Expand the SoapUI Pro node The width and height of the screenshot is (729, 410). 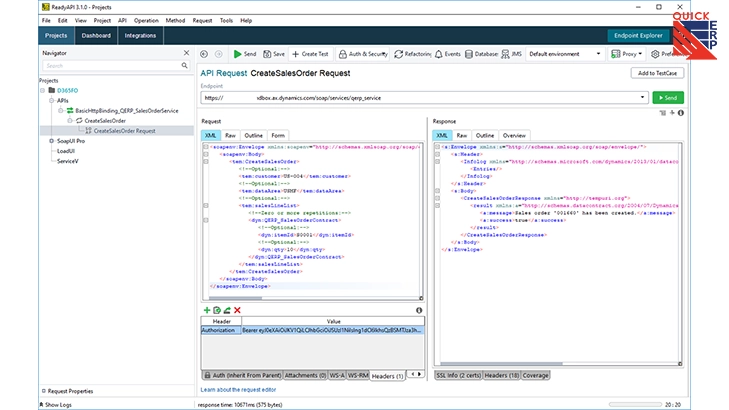(x=52, y=141)
